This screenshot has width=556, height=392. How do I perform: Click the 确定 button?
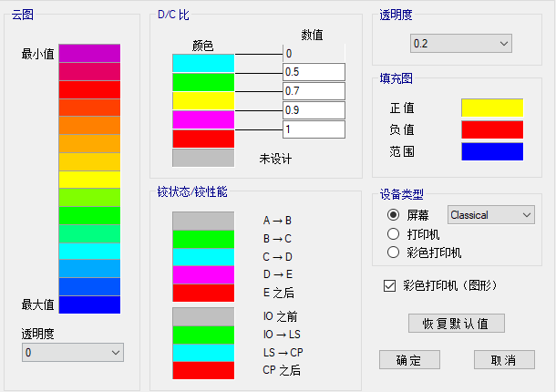(408, 359)
